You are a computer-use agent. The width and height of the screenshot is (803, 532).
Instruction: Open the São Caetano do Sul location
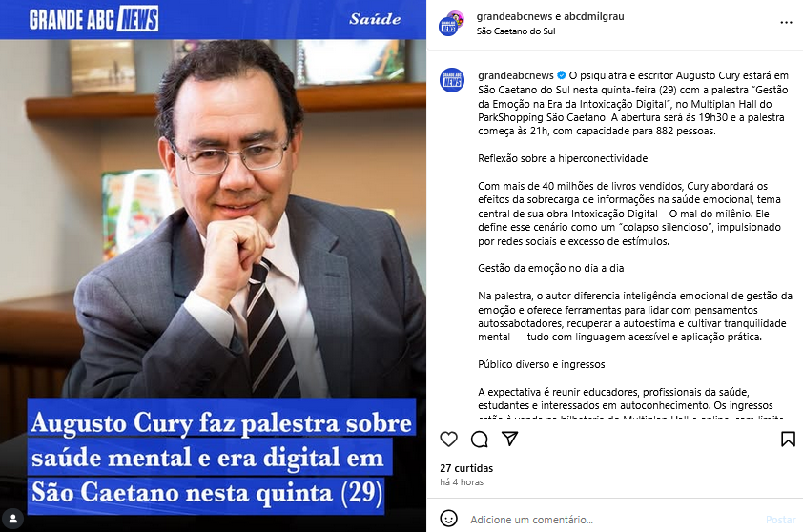pyautogui.click(x=516, y=31)
